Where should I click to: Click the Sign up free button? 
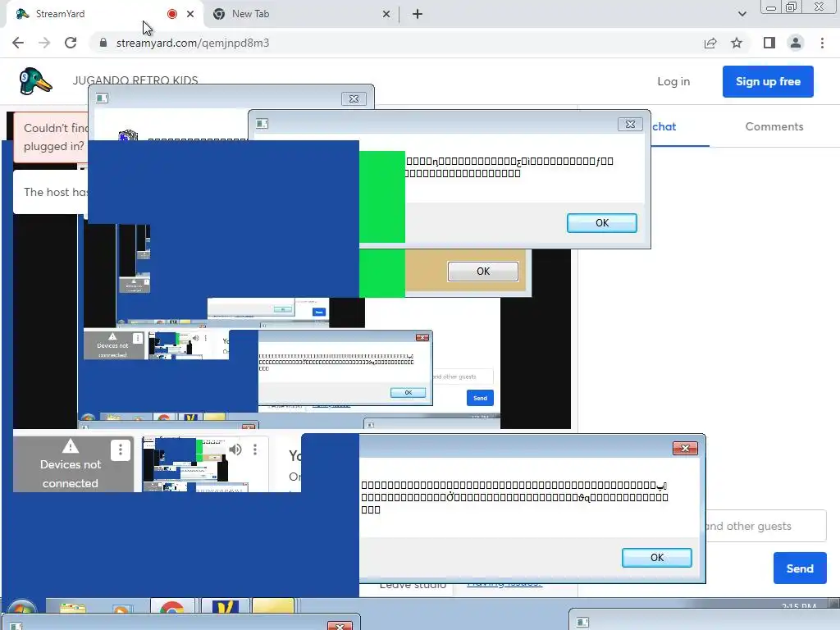[x=768, y=81]
